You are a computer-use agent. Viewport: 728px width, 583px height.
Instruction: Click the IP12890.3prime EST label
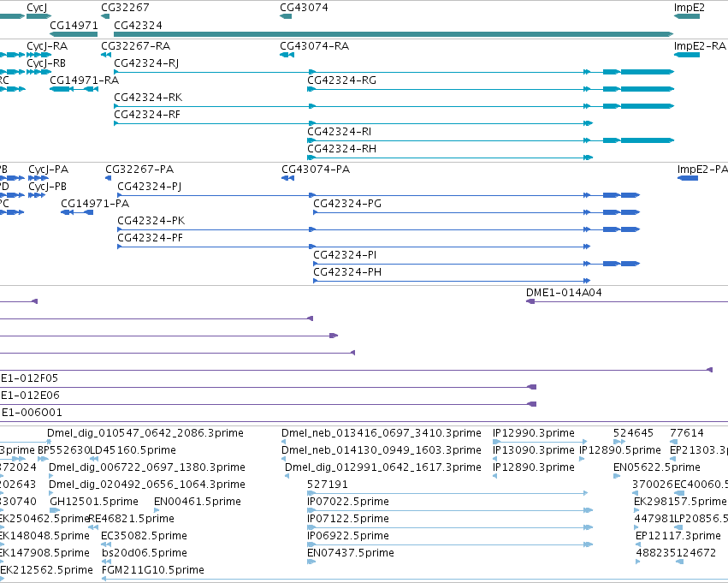(534, 467)
